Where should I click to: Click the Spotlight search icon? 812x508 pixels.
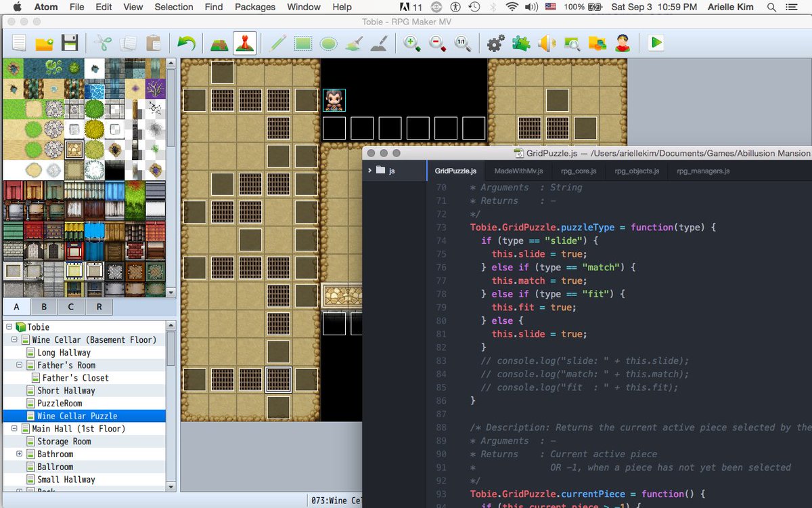(772, 7)
